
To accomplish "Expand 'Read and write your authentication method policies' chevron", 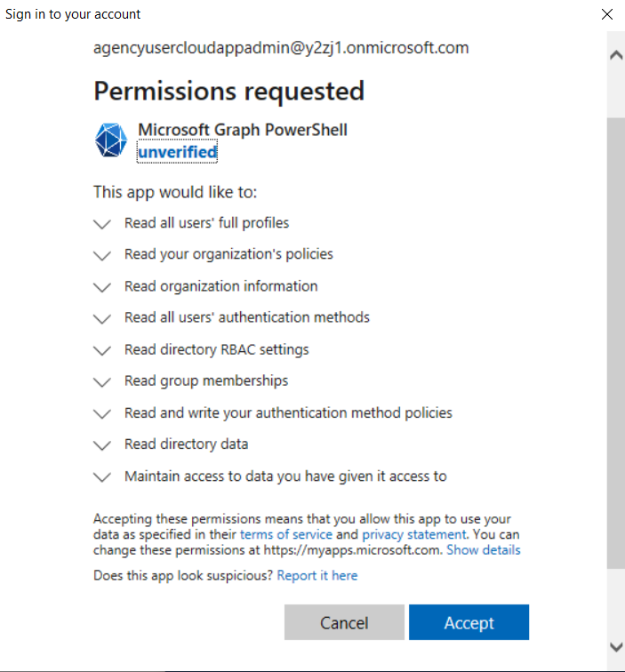I will pyautogui.click(x=102, y=413).
